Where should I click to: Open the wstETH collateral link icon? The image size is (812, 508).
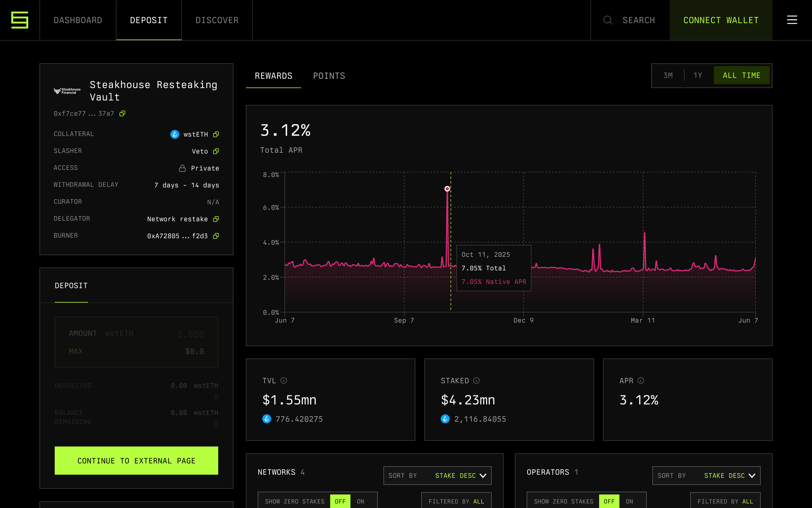pos(216,134)
